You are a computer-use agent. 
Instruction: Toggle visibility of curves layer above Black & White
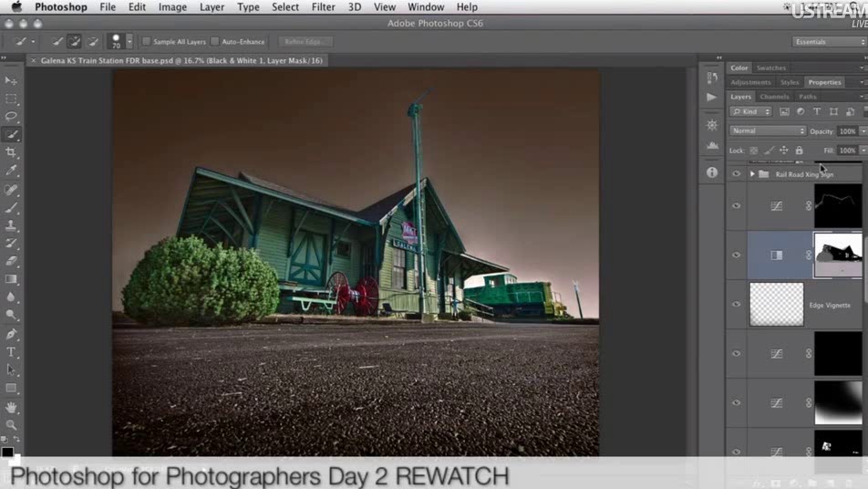pos(737,206)
